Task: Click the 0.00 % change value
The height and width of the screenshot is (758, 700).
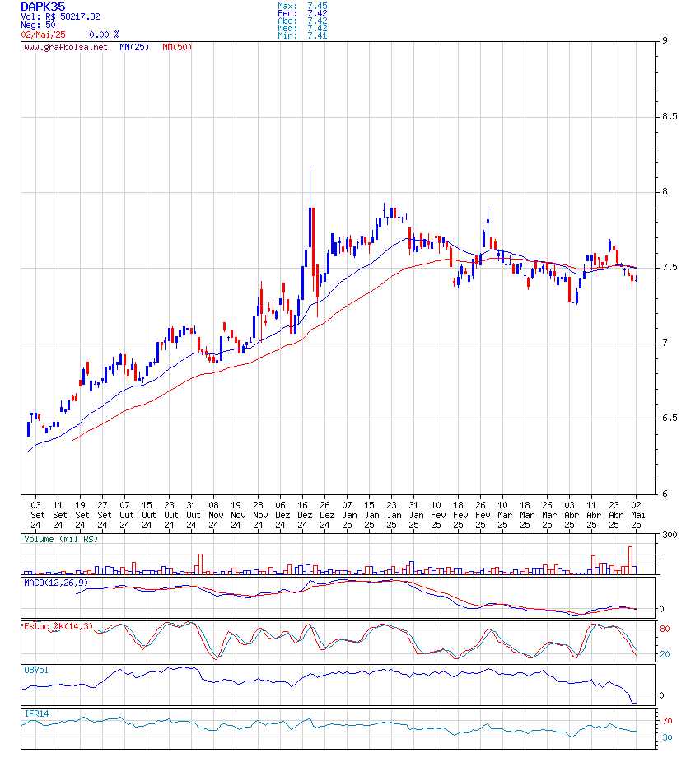Action: 104,35
